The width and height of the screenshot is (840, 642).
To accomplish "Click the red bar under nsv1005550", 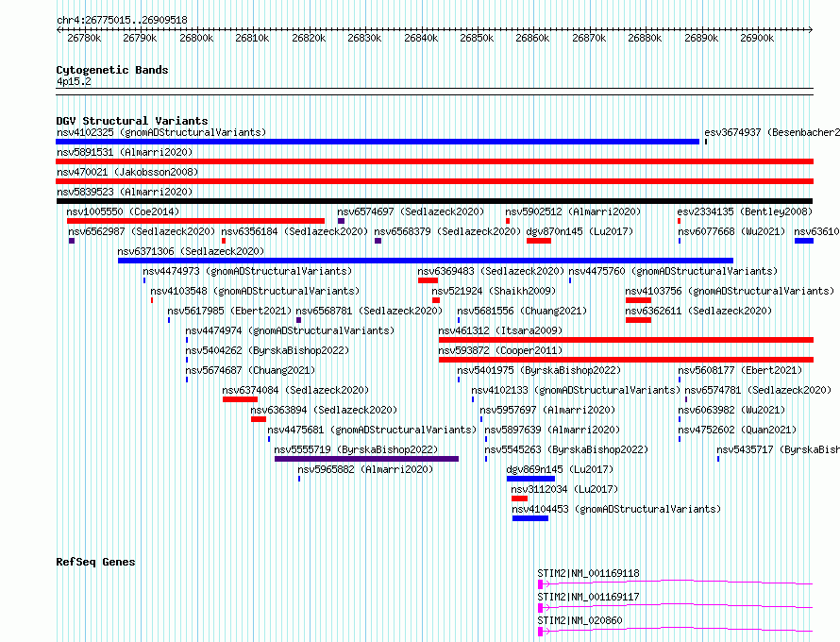I will 195,221.
